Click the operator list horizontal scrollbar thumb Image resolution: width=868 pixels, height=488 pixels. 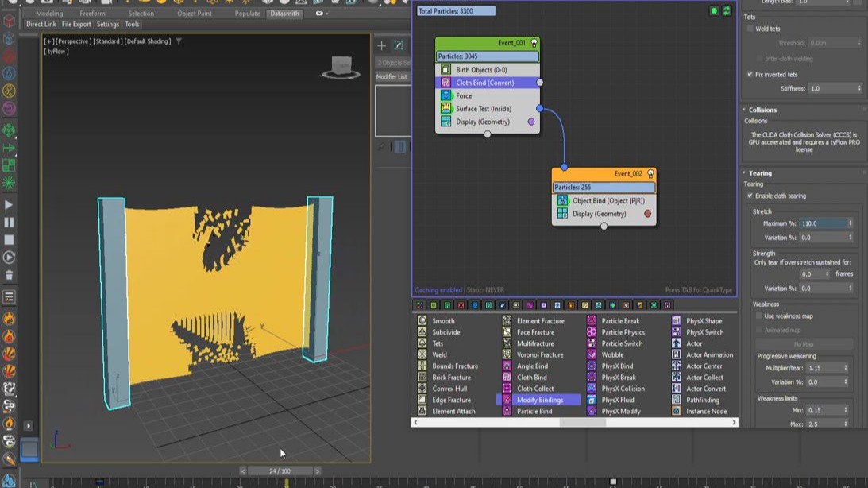coord(582,423)
